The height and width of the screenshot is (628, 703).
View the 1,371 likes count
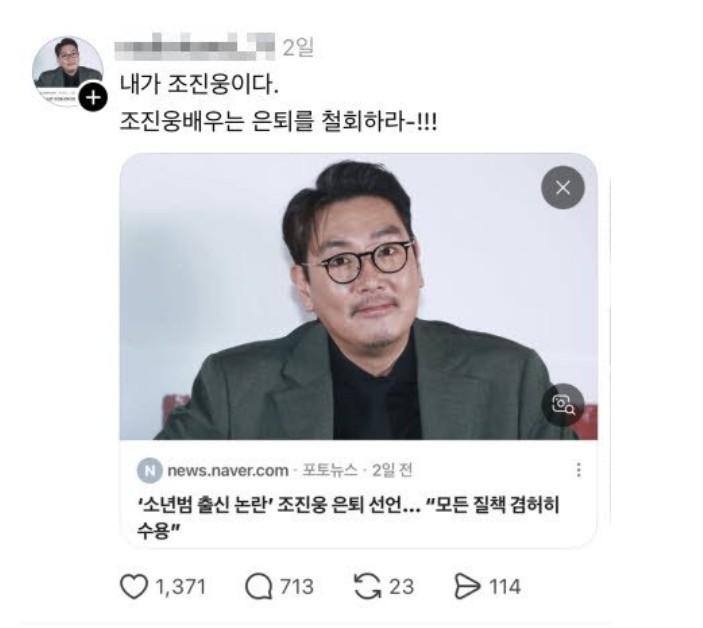pos(181,587)
